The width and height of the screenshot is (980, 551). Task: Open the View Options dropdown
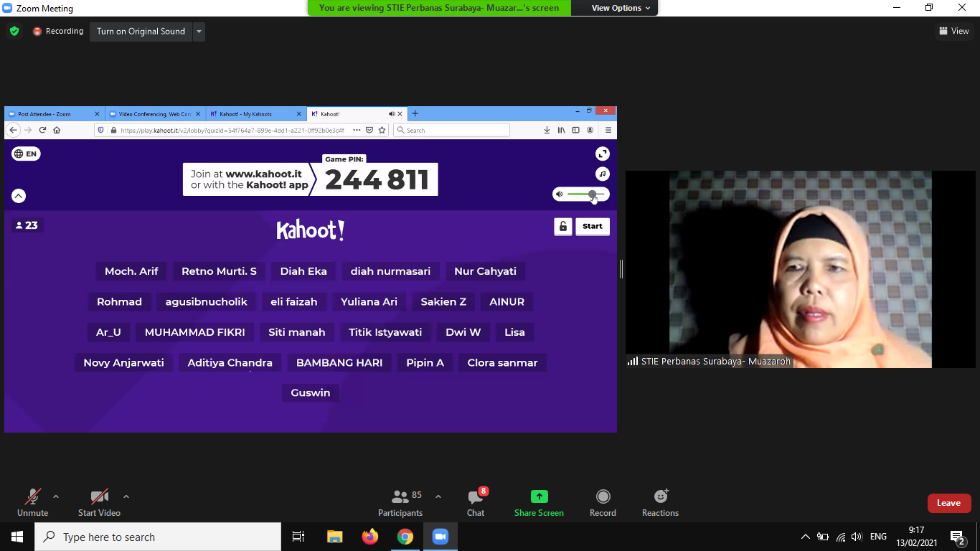621,8
